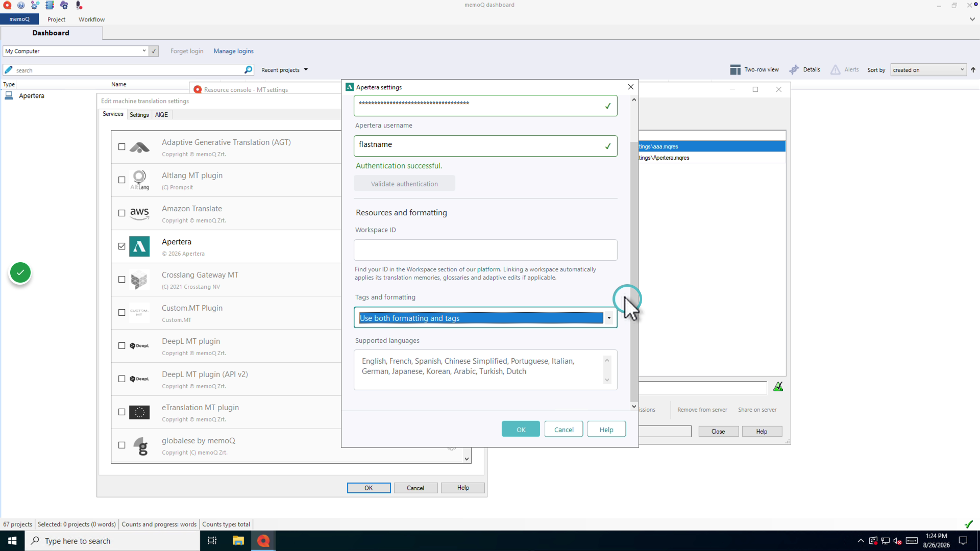This screenshot has height=551, width=980.
Task: Click the sort direction up arrow
Action: [973, 70]
